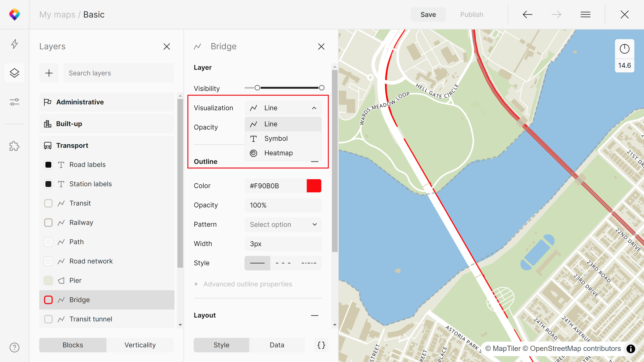Switch to the Verticality tab
The image size is (644, 362).
[140, 345]
